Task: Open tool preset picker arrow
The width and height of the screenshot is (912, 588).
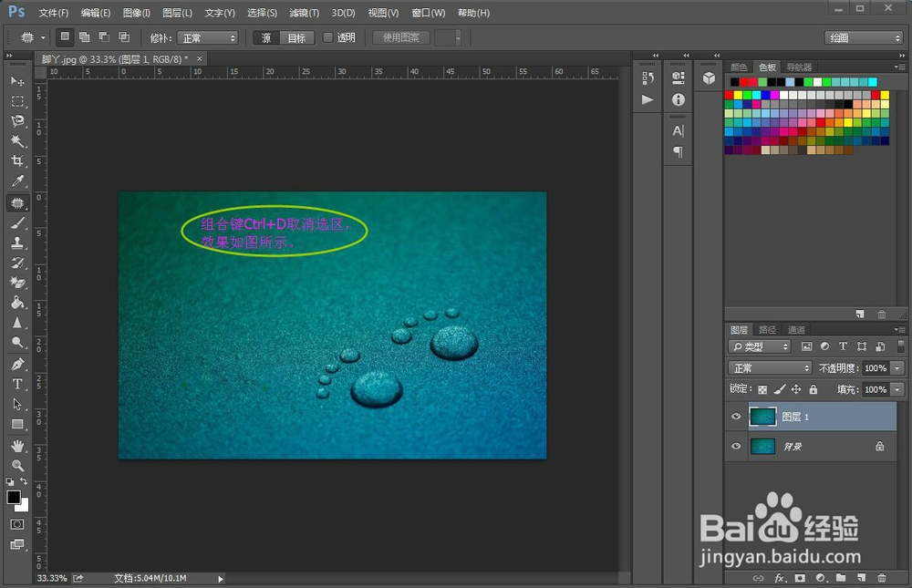Action: [x=43, y=37]
